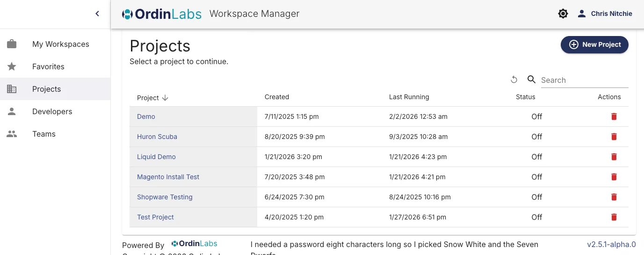Screen dimensions: 644x255
Task: Click trash icon for Liquid Demo
Action: coord(614,157)
